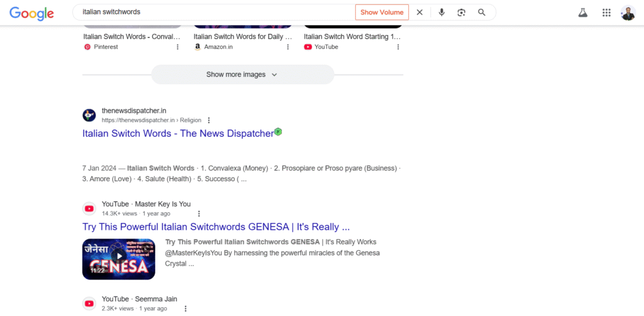Click the 2.3K+ views text
644x316 pixels.
click(x=118, y=308)
